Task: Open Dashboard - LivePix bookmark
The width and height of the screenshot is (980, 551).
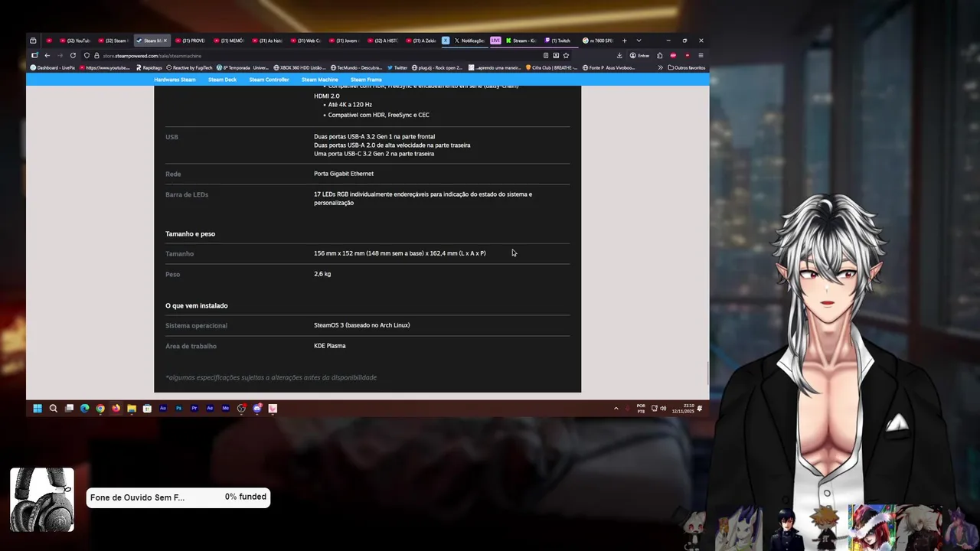Action: tap(53, 67)
